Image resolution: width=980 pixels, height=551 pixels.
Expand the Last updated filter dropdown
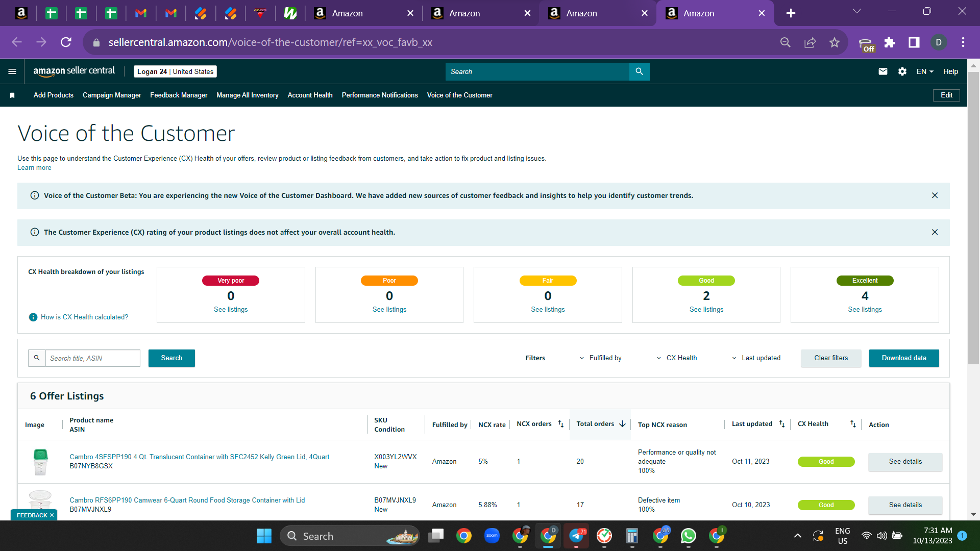(x=756, y=358)
